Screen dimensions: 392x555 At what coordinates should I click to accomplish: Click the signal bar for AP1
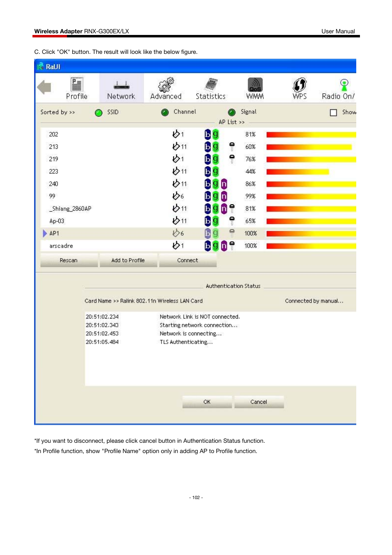pos(311,234)
